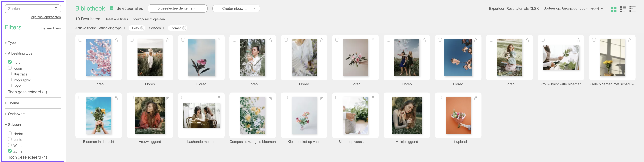The image size is (644, 162).
Task: Collapse the Seizoen filter section
Action: [14, 125]
